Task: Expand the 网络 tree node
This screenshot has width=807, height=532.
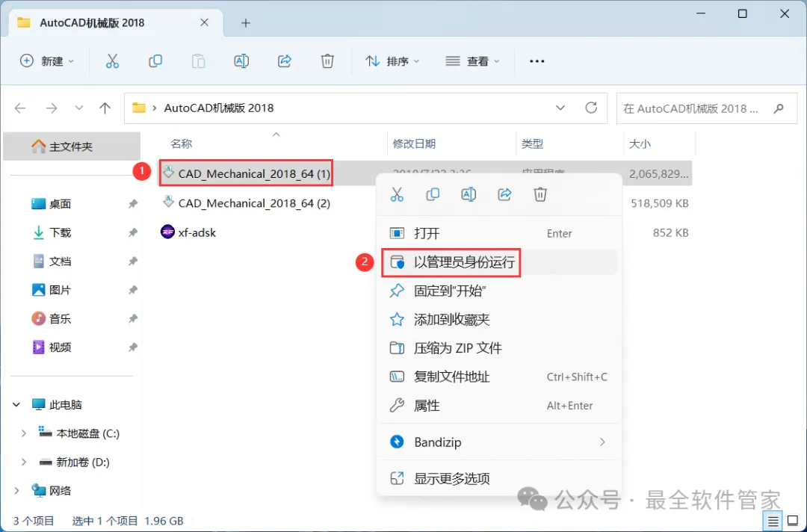Action: point(16,491)
